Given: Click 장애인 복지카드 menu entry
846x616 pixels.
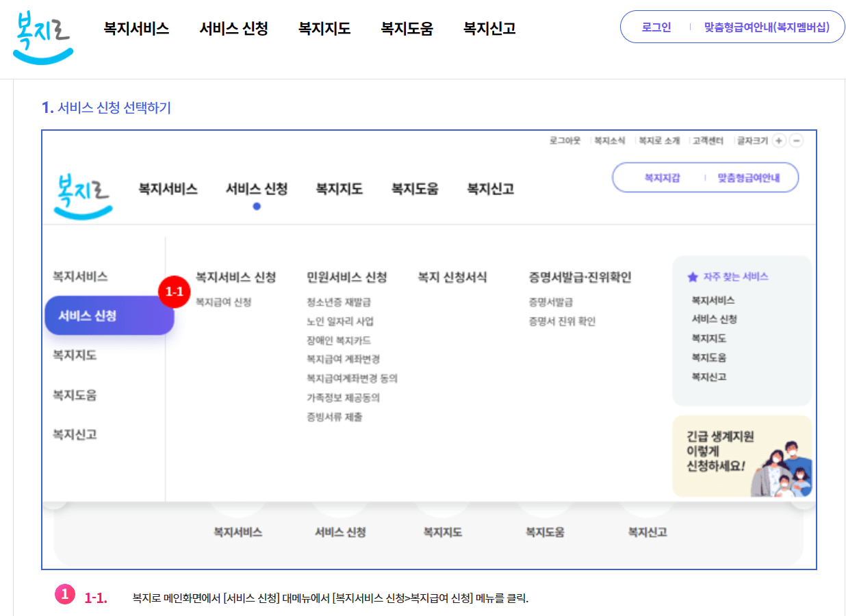Looking at the screenshot, I should pos(339,340).
